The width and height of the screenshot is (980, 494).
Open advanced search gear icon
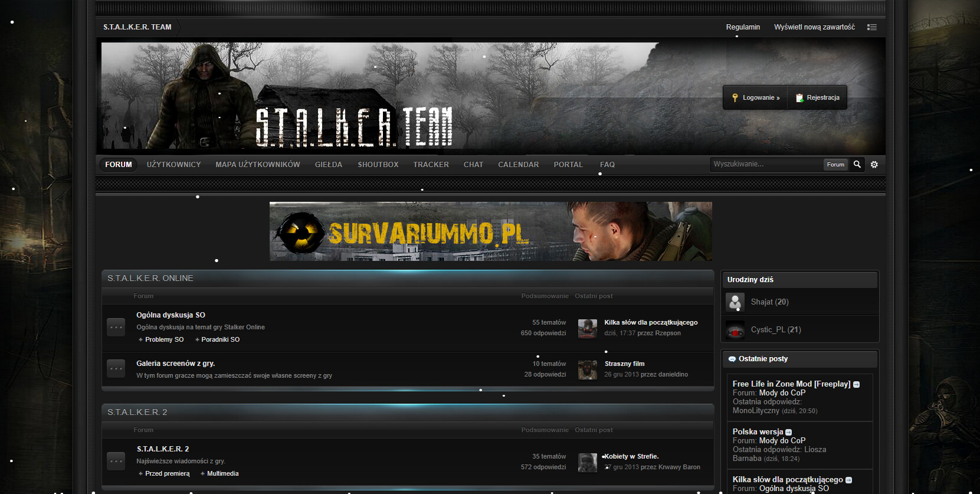[874, 165]
